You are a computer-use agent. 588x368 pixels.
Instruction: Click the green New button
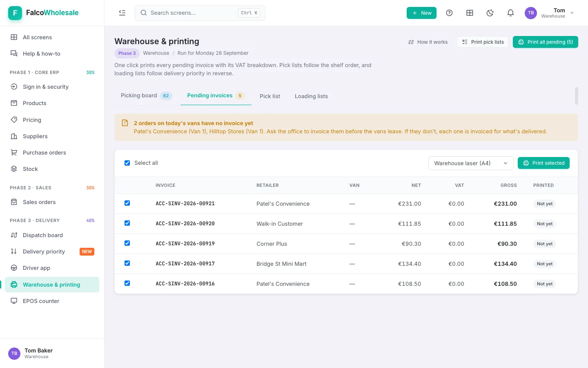click(421, 13)
